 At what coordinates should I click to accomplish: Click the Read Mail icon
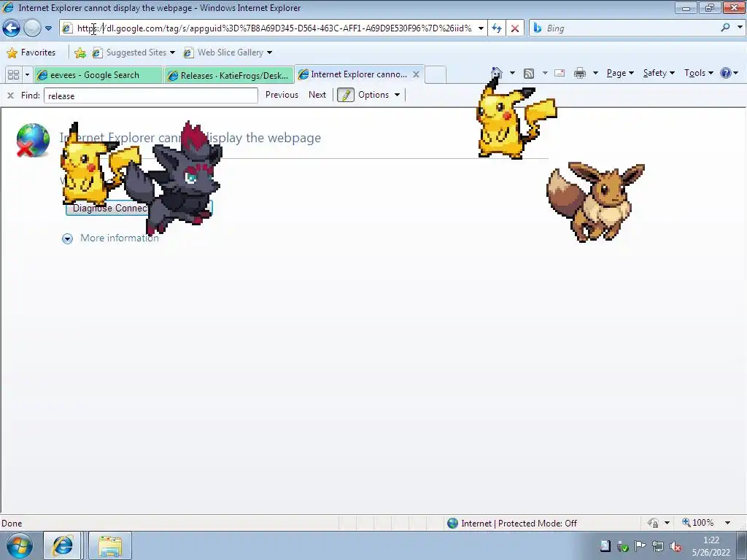point(560,73)
